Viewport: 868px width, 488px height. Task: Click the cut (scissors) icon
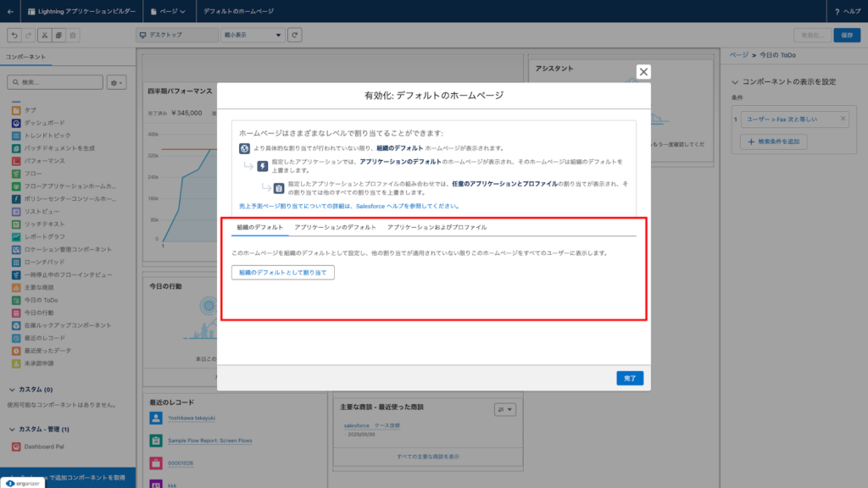[x=45, y=36]
